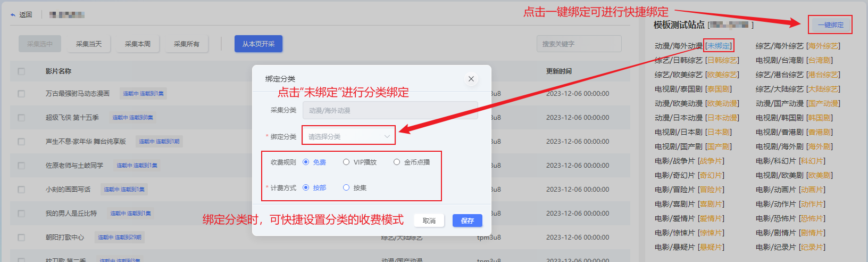Focus the 搜索关键字 search field
This screenshot has width=868, height=262.
click(579, 44)
